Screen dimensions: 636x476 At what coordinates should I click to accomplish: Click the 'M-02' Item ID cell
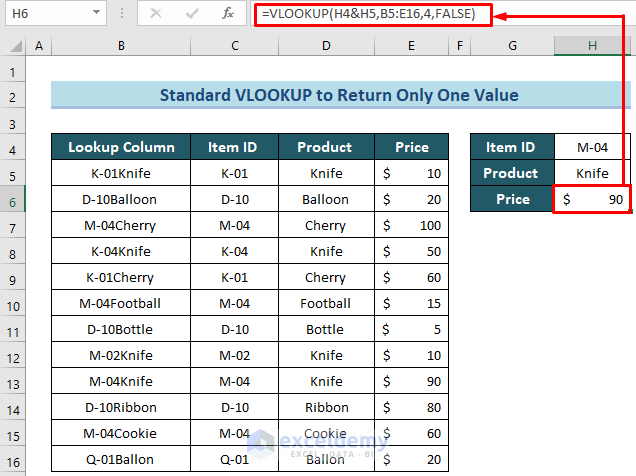[234, 355]
